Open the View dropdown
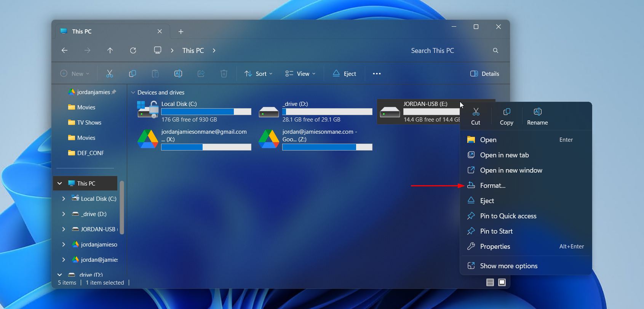The width and height of the screenshot is (644, 309). [300, 74]
